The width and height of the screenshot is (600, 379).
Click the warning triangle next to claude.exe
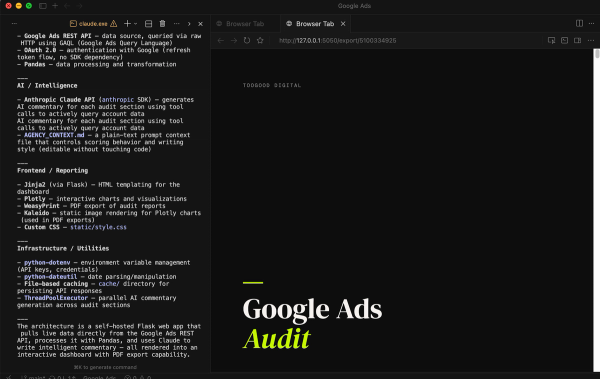(x=114, y=24)
